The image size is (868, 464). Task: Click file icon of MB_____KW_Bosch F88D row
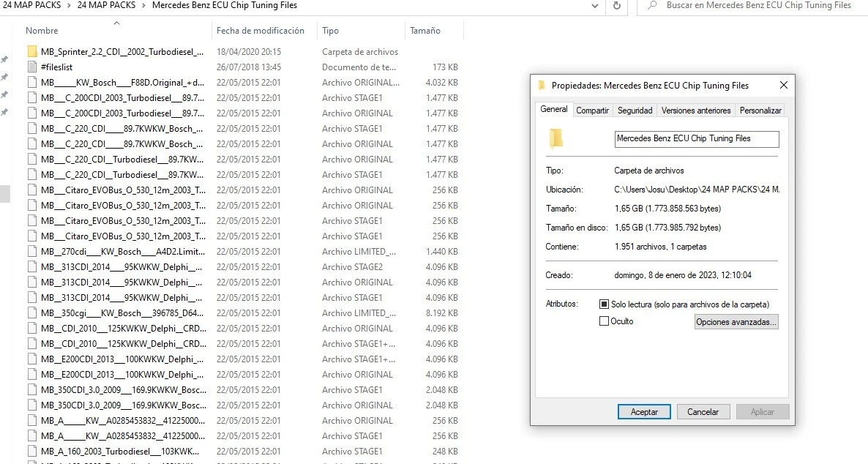tap(32, 83)
